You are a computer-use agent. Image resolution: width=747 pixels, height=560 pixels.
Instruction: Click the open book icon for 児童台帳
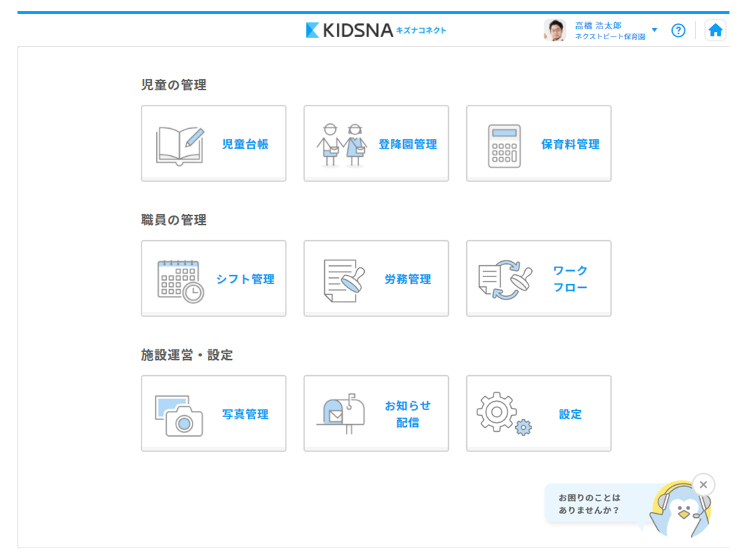pyautogui.click(x=180, y=145)
